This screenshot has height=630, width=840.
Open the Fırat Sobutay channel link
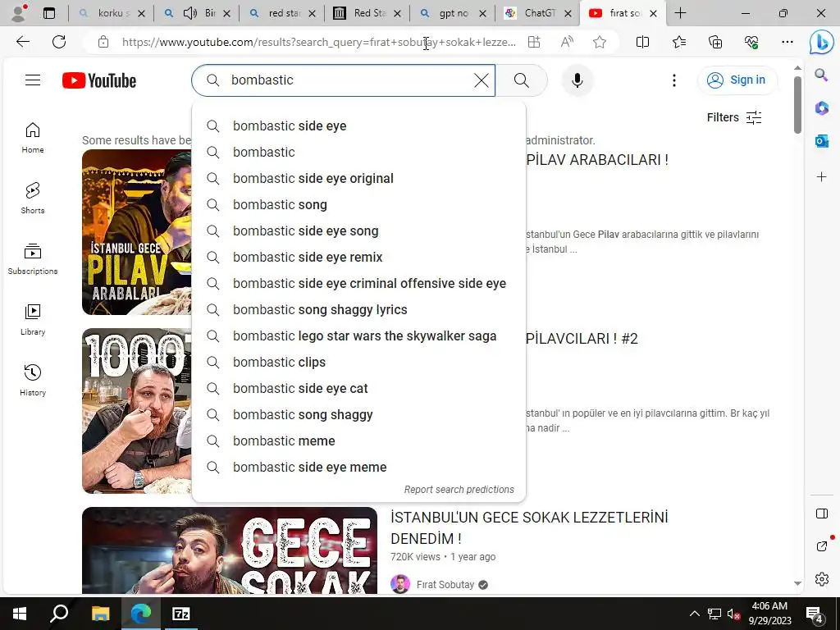point(445,584)
